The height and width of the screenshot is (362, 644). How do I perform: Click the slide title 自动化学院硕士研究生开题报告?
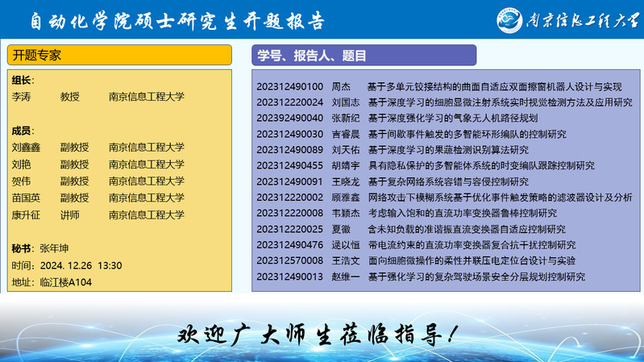point(172,19)
